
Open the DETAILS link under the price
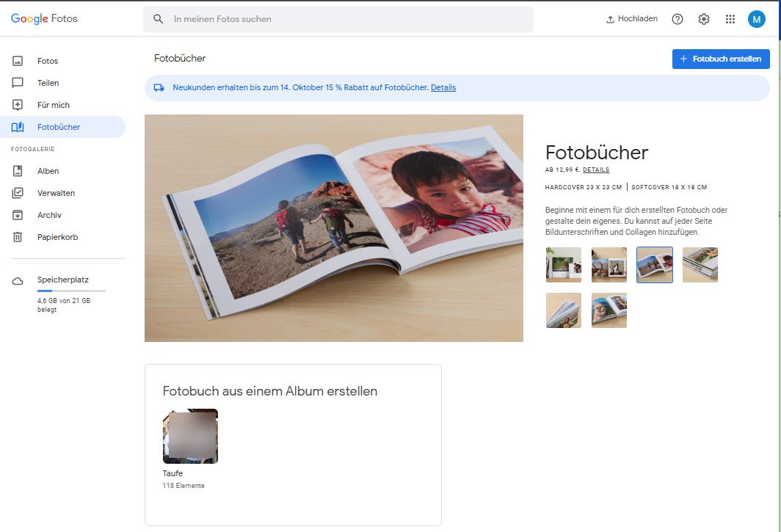click(596, 170)
